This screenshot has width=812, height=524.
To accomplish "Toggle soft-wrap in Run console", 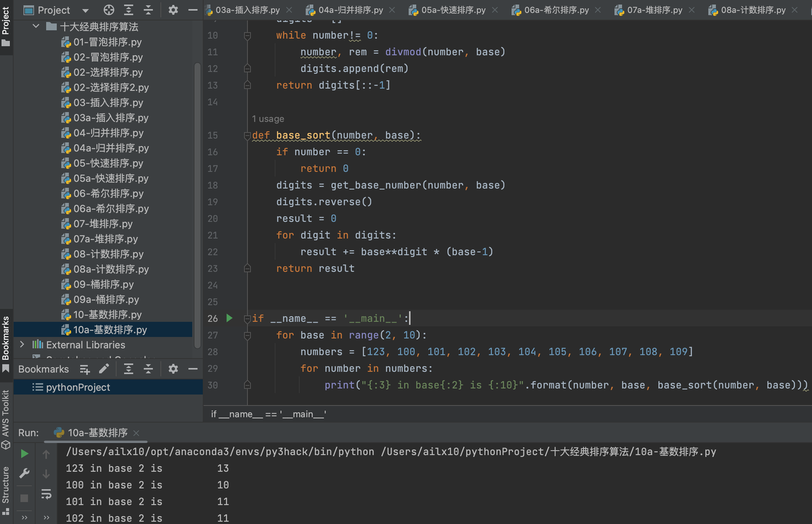I will 46,495.
